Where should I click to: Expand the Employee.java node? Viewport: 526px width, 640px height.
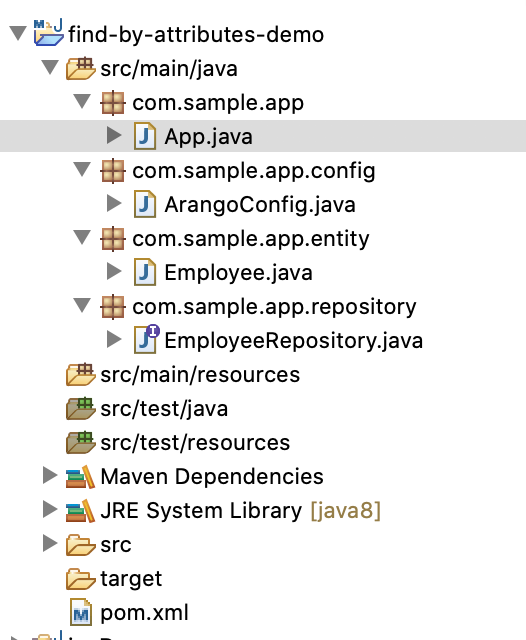point(114,271)
